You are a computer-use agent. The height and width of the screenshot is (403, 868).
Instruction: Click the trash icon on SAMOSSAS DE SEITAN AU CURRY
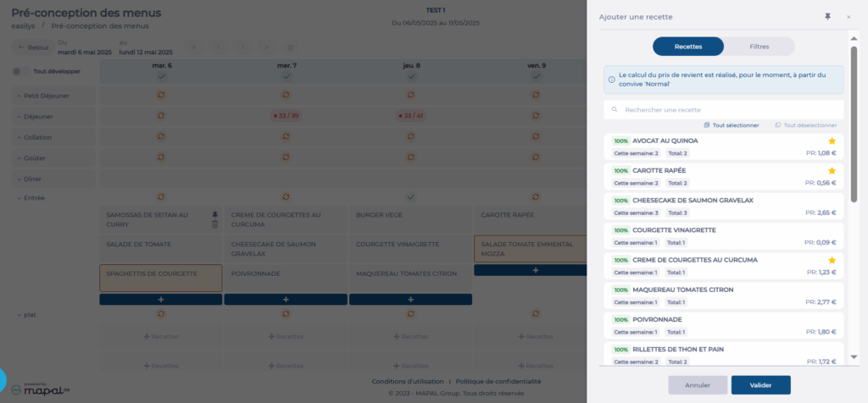click(214, 224)
